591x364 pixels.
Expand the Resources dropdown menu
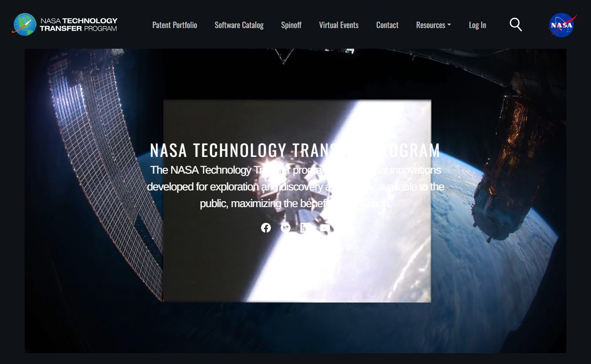pos(433,25)
